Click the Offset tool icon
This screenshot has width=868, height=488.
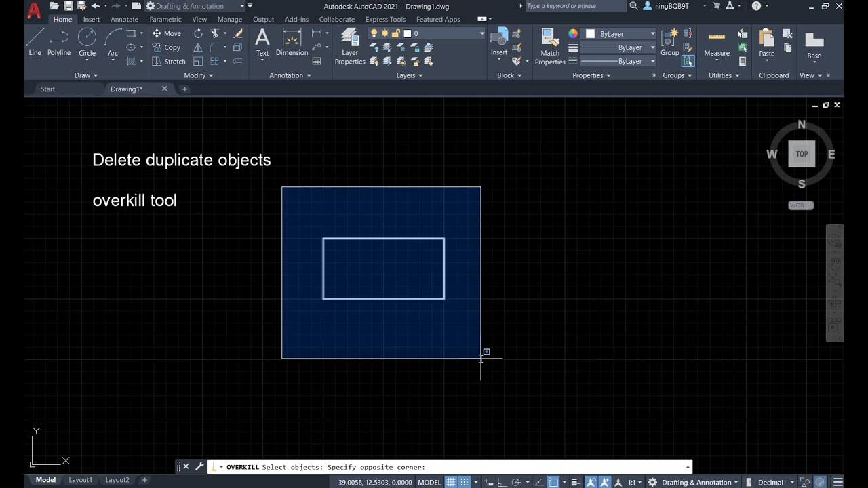(x=238, y=62)
